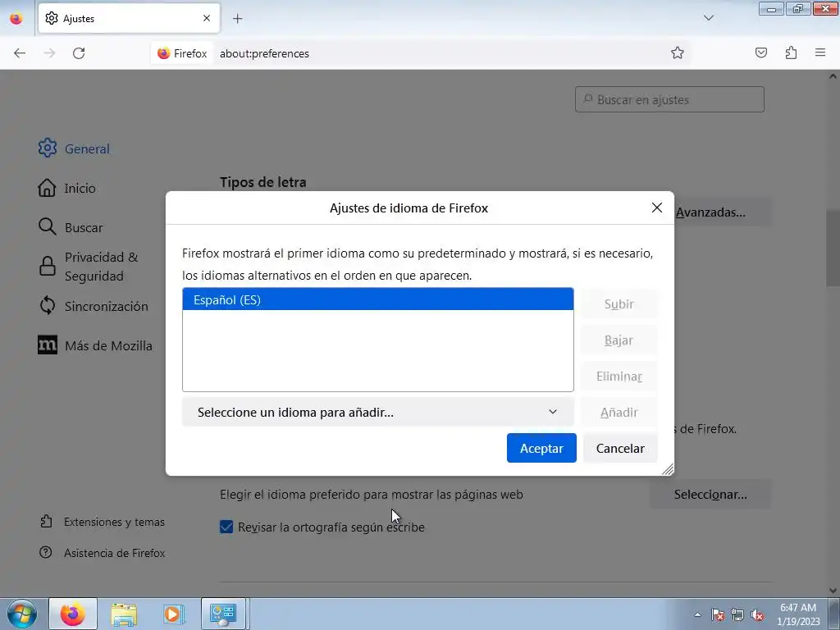
Task: Click Firefox icon in the taskbar
Action: click(73, 614)
